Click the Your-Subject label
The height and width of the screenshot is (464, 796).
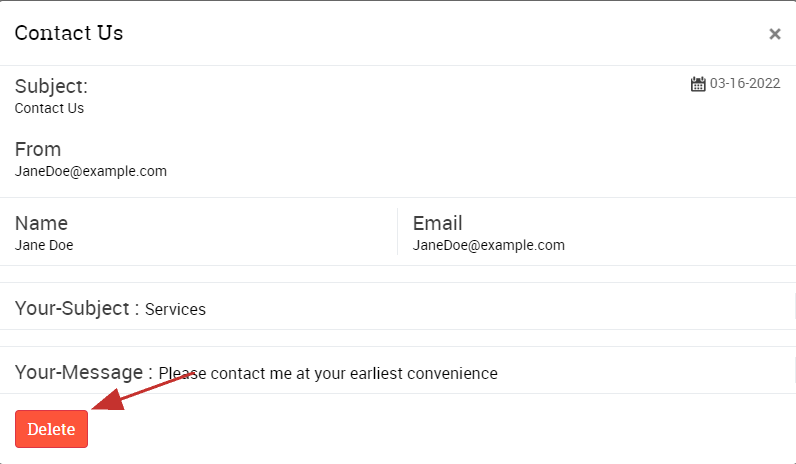pyautogui.click(x=77, y=308)
